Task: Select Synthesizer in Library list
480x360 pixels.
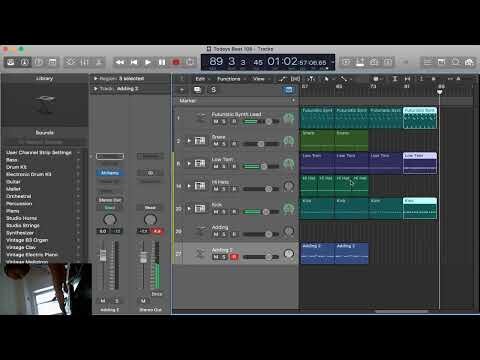Action: 20,233
